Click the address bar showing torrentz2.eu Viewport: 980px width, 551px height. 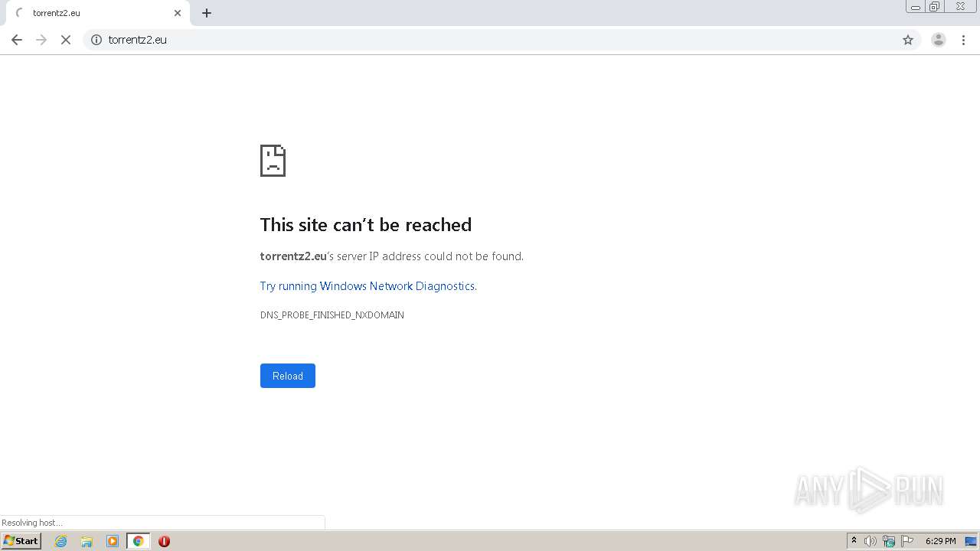[x=501, y=40]
